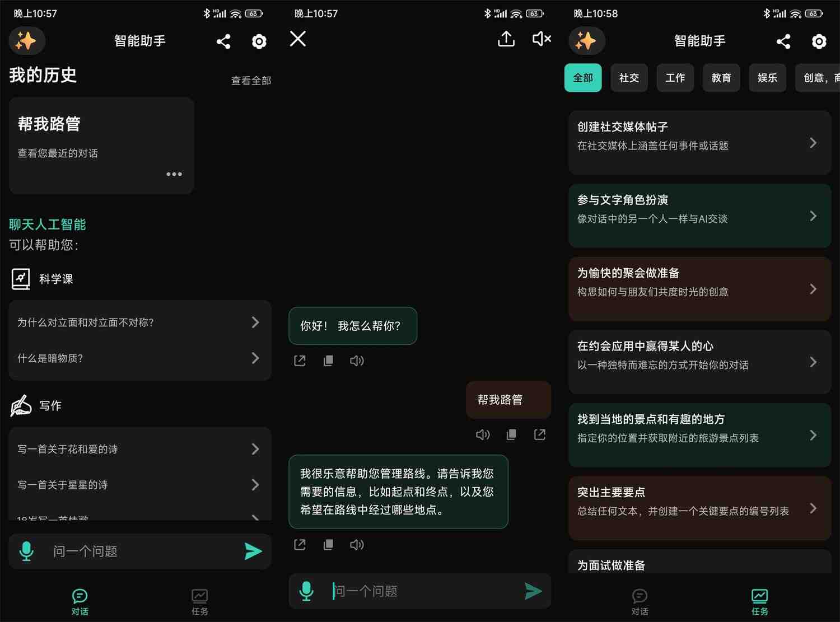Tap the 科学课 book icon
The image size is (840, 622).
(21, 279)
